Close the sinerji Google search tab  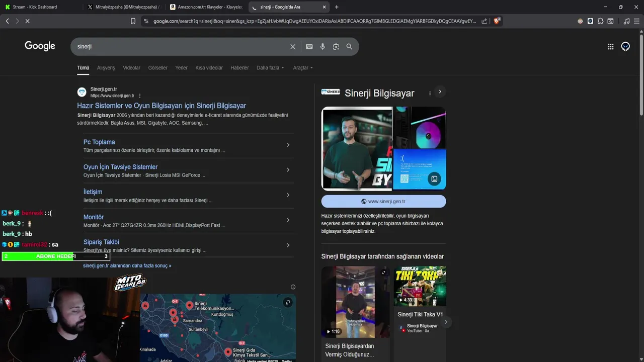[x=324, y=7]
